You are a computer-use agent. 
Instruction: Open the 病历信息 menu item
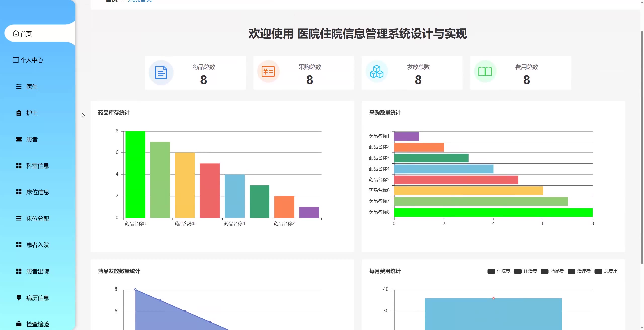click(38, 298)
